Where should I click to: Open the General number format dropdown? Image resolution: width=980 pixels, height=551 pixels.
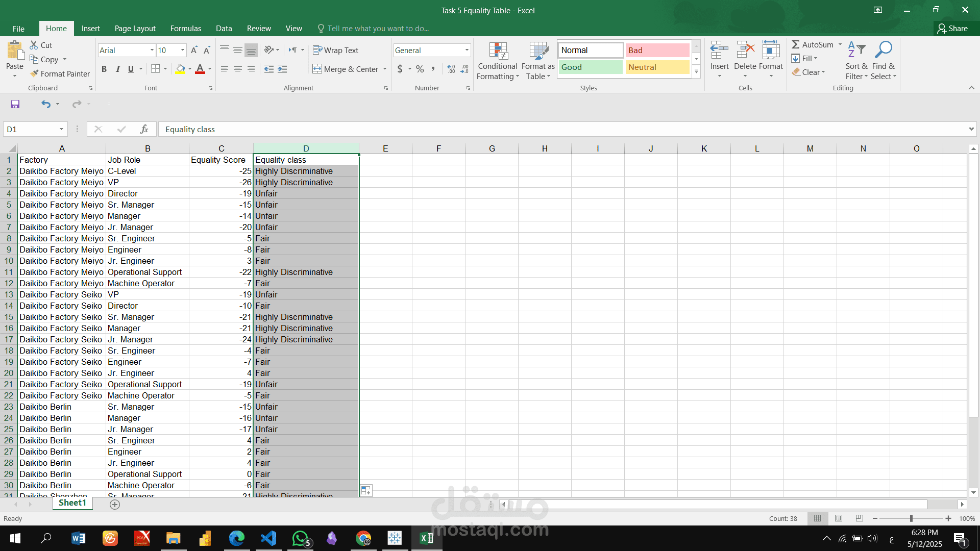[467, 50]
